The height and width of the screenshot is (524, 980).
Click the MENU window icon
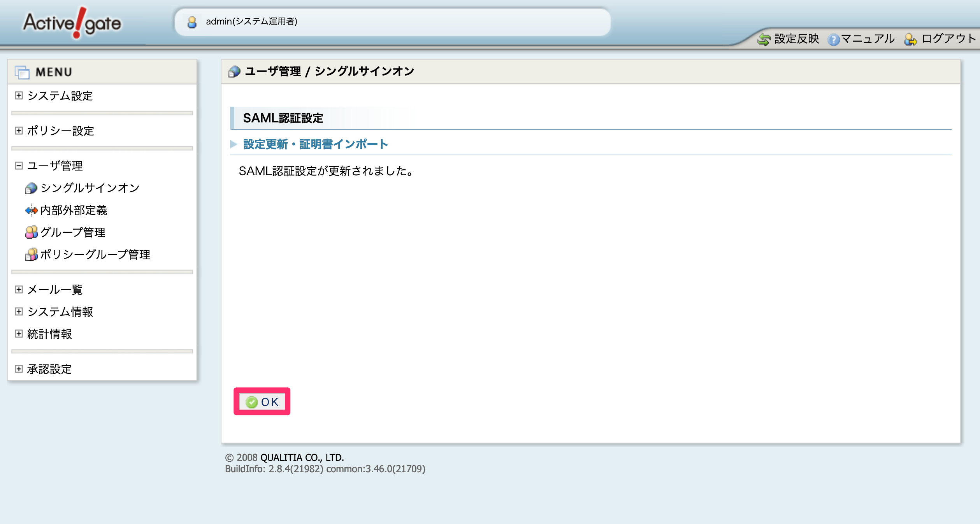pyautogui.click(x=22, y=72)
